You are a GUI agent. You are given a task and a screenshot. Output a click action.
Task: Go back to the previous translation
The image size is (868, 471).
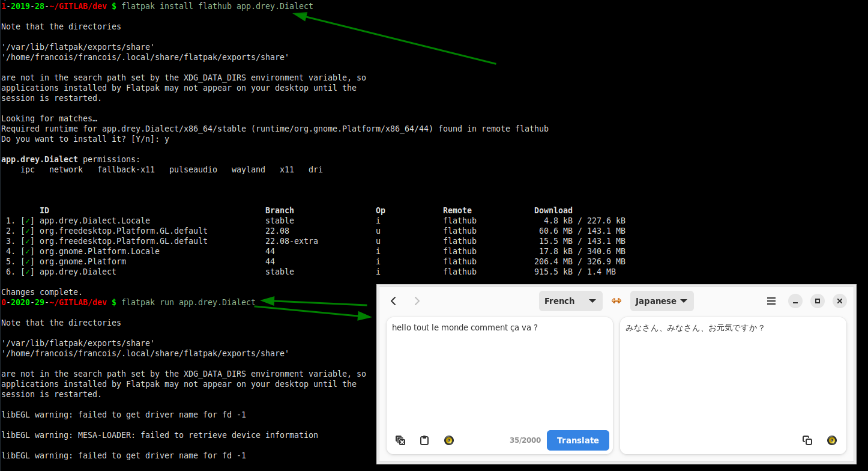pos(394,301)
